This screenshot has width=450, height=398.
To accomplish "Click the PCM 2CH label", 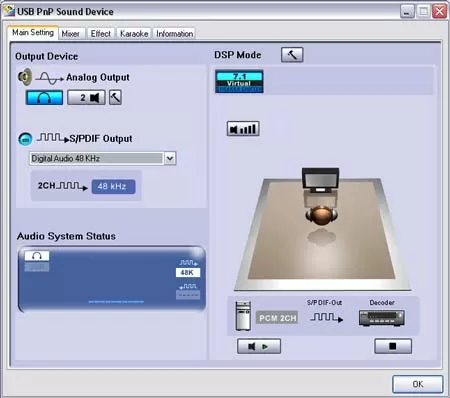I will [x=277, y=318].
